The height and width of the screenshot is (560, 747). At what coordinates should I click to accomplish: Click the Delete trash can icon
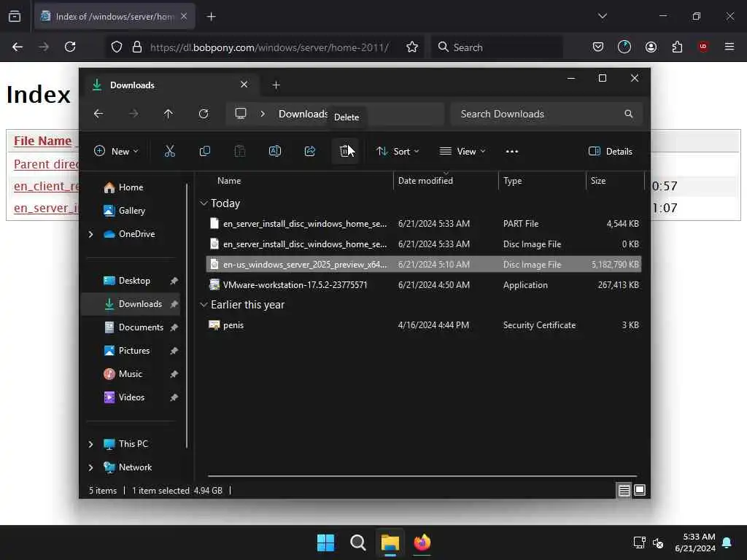345,152
